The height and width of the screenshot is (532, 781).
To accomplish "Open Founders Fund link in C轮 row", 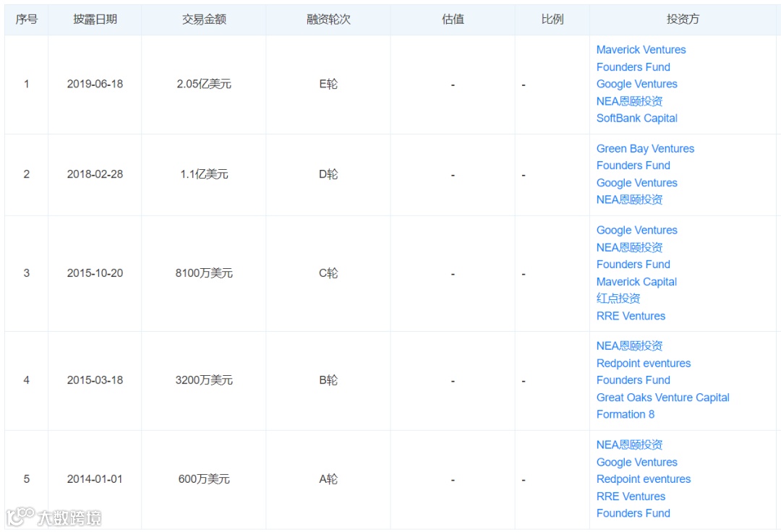I will pyautogui.click(x=633, y=265).
